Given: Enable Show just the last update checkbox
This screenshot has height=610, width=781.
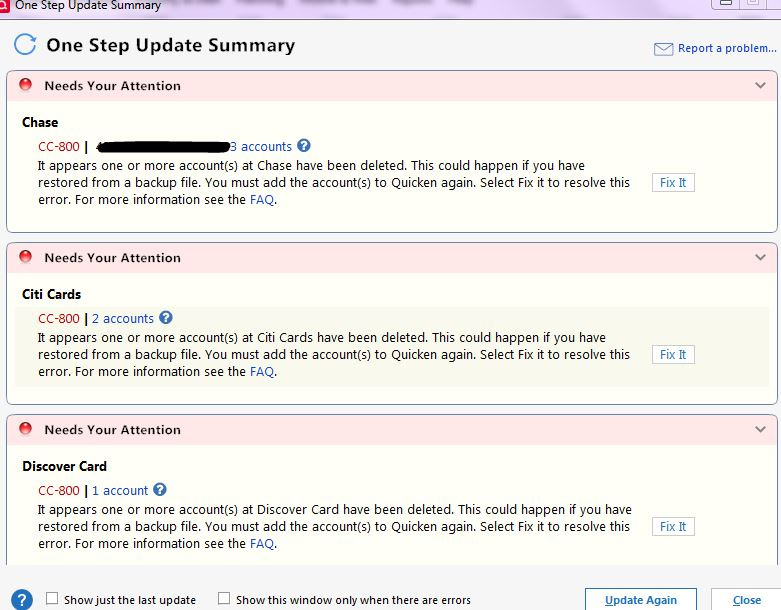Looking at the screenshot, I should point(52,598).
